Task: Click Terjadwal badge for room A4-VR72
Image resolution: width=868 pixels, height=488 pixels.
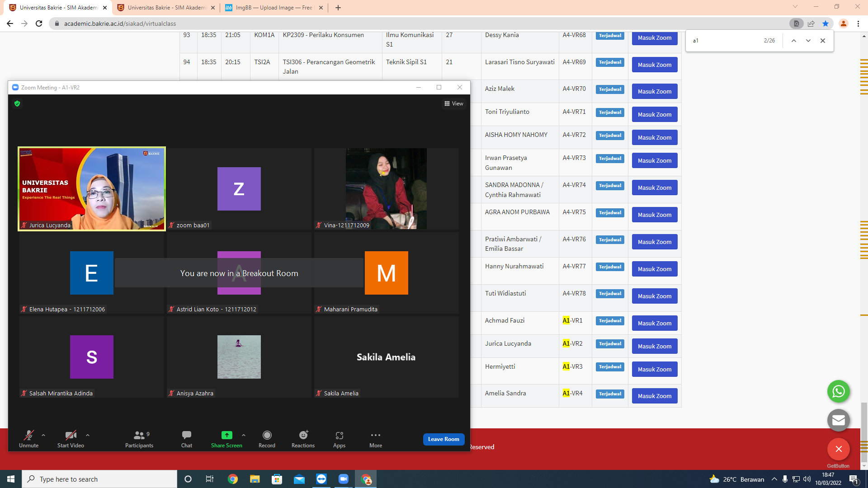Action: point(610,135)
